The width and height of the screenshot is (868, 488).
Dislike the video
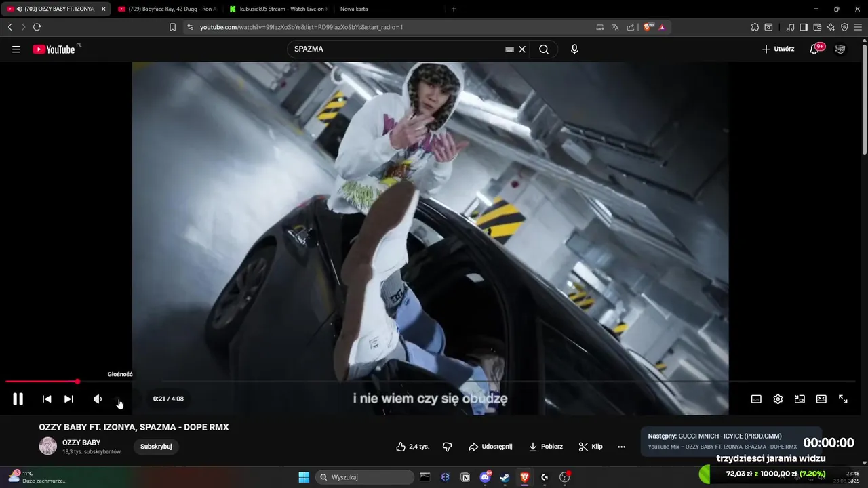coord(447,447)
